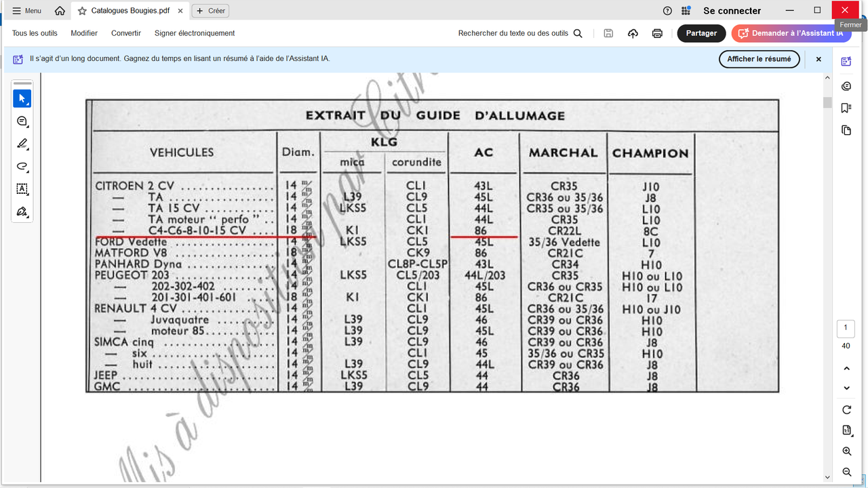
Task: Click the save floppy disk icon
Action: (608, 33)
